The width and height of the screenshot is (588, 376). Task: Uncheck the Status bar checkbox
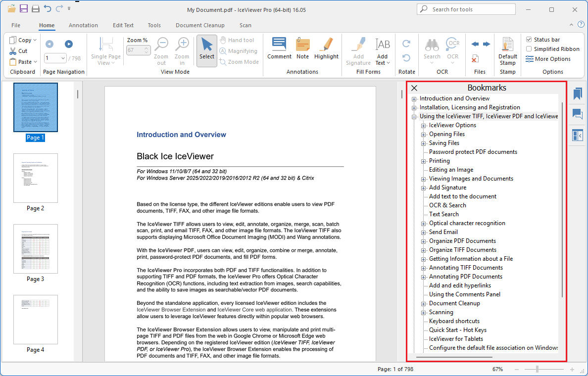[x=529, y=40]
